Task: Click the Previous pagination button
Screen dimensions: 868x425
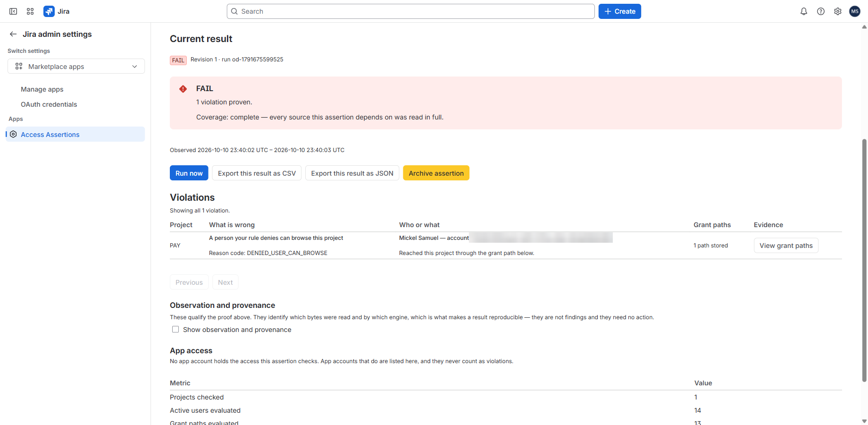Action: pyautogui.click(x=189, y=282)
